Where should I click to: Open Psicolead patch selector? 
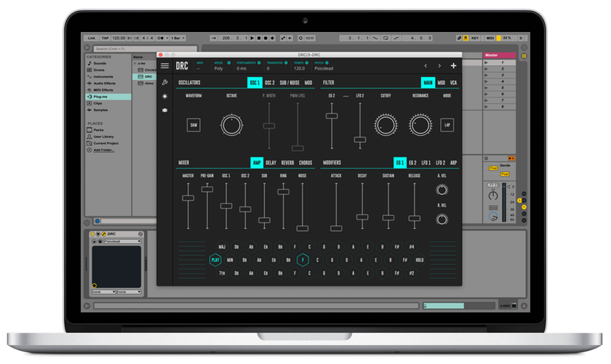point(324,68)
